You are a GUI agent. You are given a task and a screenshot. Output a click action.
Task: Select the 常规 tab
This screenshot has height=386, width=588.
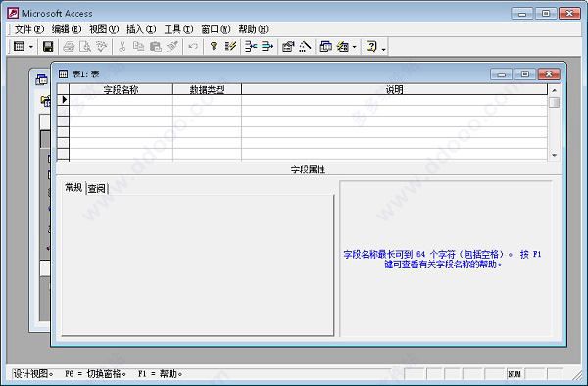coord(73,187)
